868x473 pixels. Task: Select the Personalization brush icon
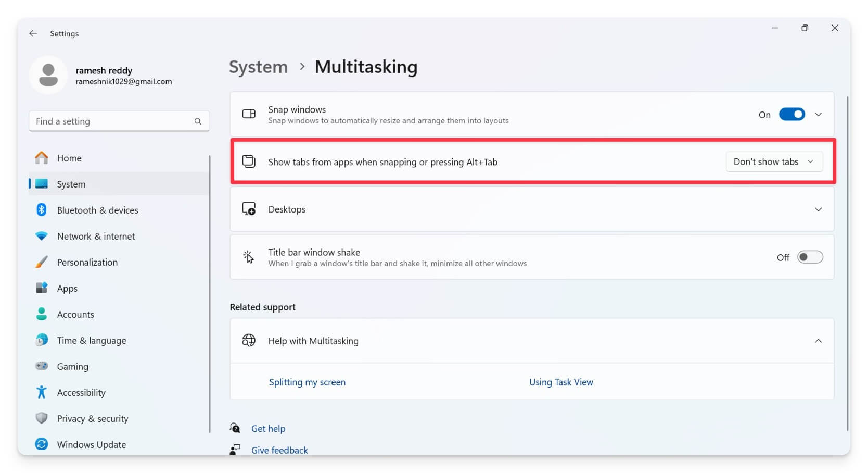41,262
